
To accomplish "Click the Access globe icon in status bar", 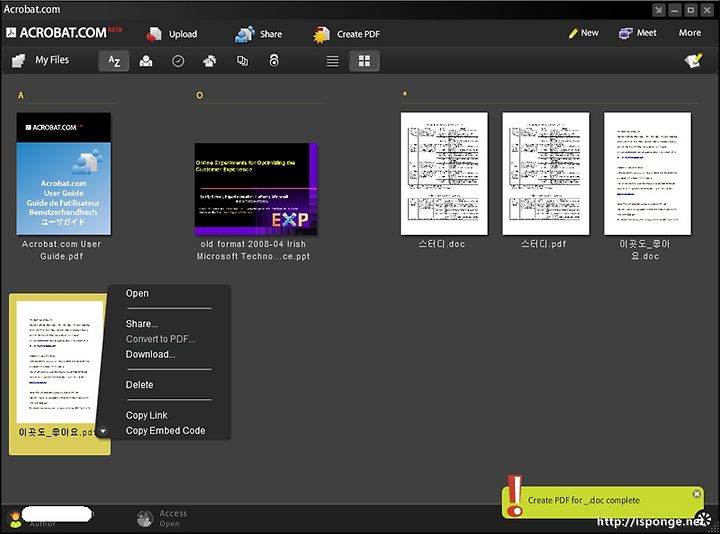I will point(145,519).
